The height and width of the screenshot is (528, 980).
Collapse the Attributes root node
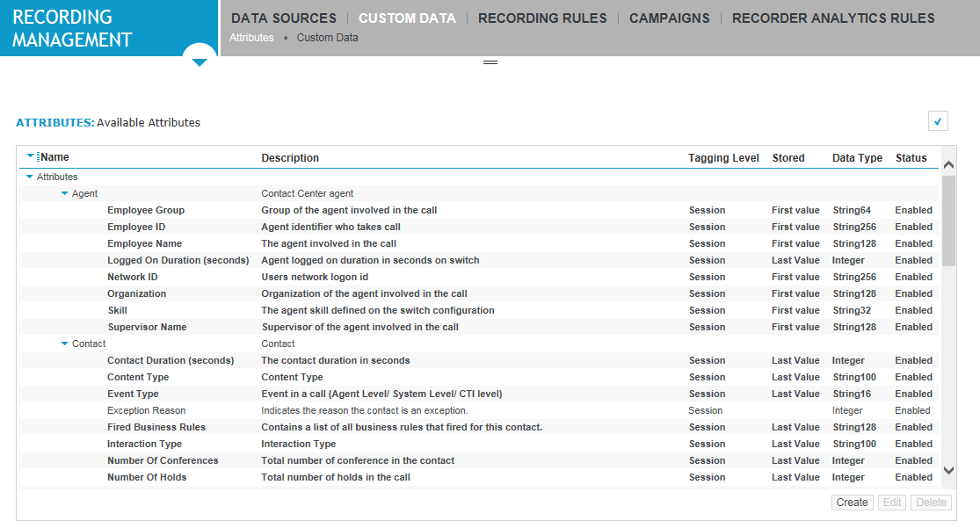27,176
